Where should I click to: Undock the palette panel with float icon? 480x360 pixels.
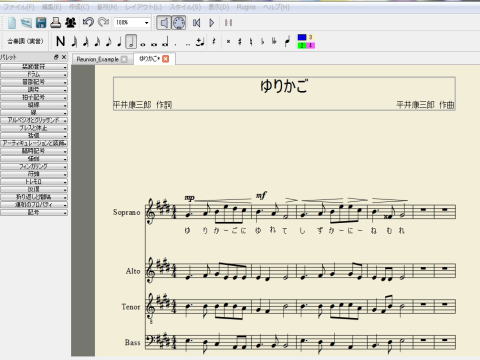coord(56,57)
